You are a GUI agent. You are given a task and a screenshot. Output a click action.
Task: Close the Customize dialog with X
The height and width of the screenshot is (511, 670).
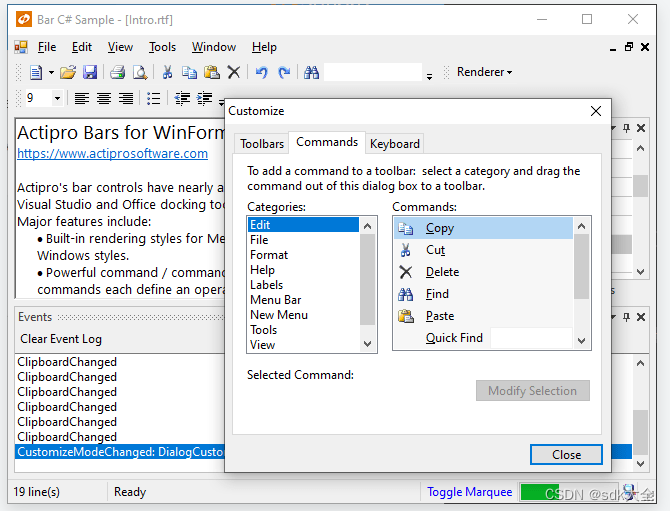point(596,111)
